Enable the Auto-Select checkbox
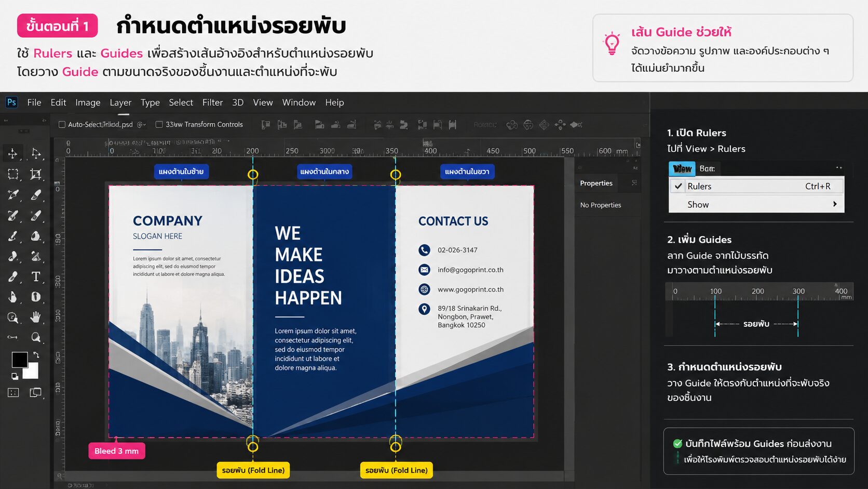 click(x=62, y=125)
